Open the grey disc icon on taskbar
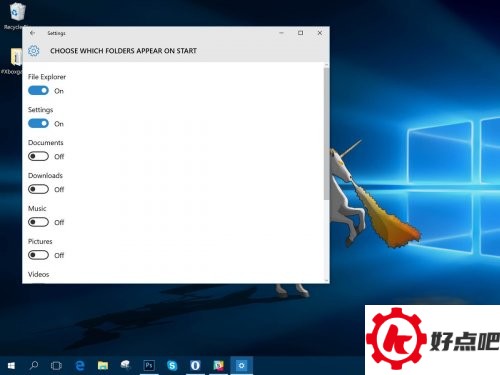Viewport: 500px width, 375px height. 126,365
